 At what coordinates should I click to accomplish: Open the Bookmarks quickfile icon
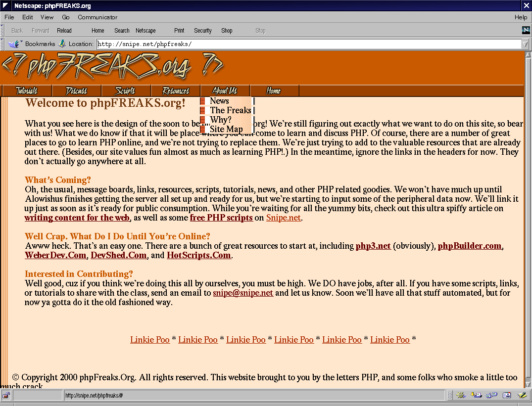(x=14, y=44)
